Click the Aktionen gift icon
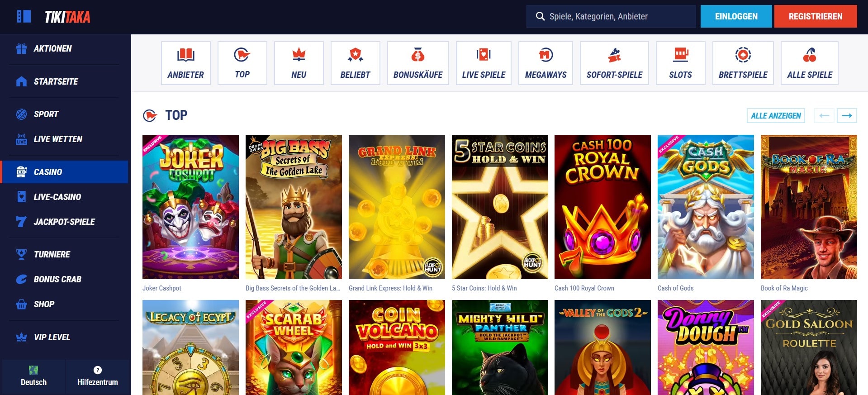This screenshot has height=395, width=868. 21,48
